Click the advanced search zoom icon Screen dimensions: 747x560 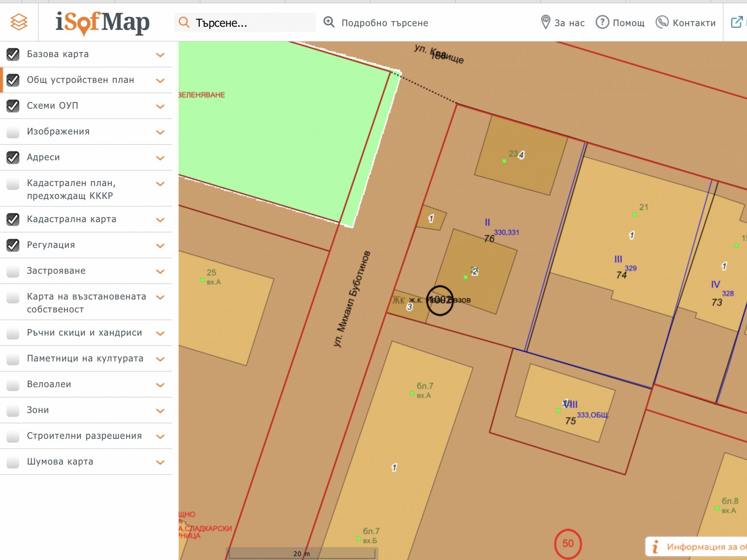pyautogui.click(x=329, y=22)
